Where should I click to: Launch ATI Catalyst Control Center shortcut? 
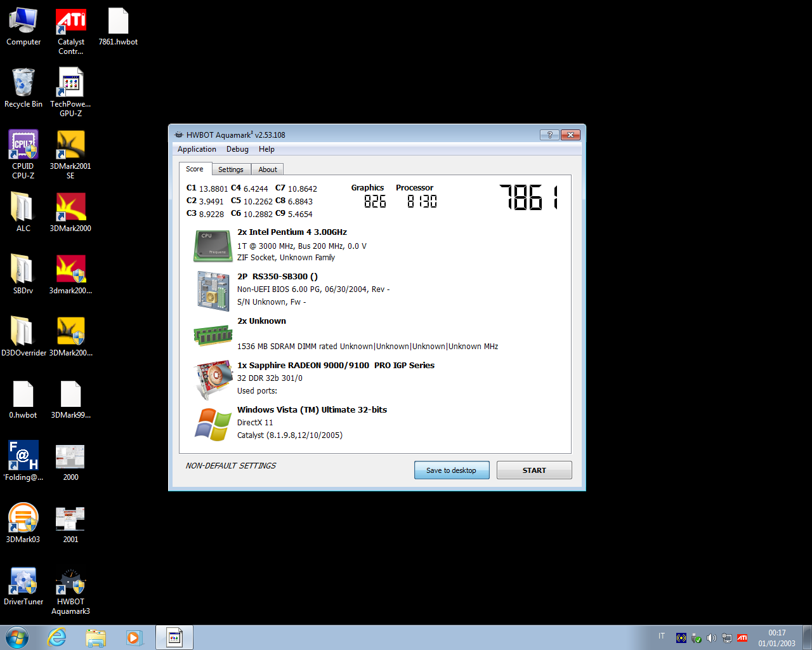(70, 32)
